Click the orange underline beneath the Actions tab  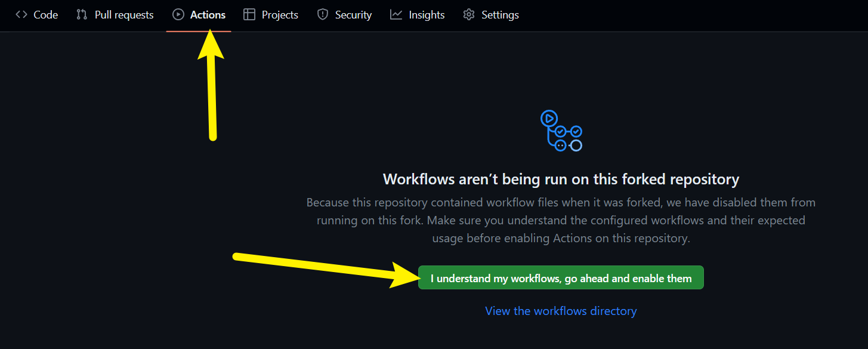199,30
